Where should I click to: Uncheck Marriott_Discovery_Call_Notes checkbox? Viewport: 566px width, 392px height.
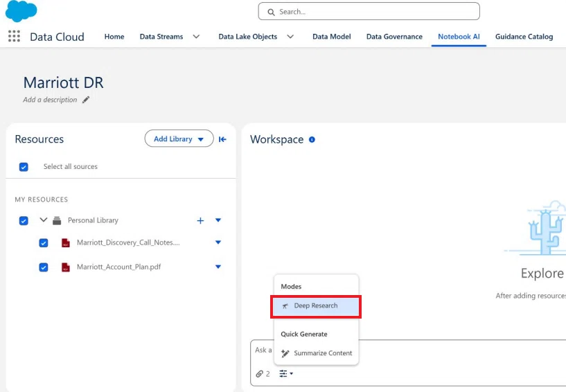[x=44, y=243]
